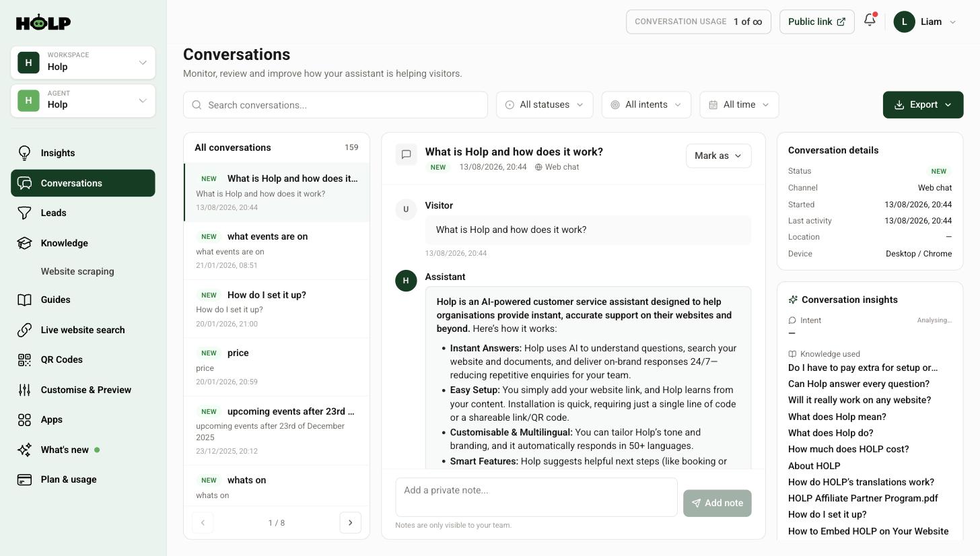Open knowledge 'What does Holp mean?'

coord(837,417)
